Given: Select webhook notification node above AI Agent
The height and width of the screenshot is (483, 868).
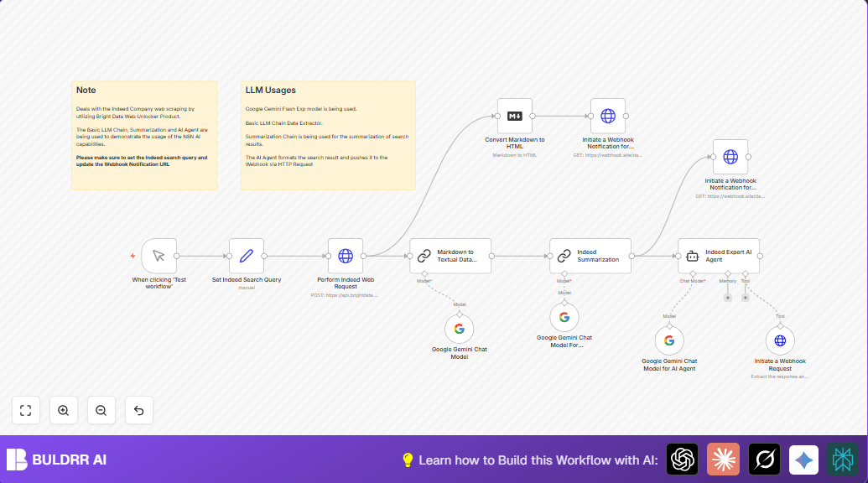Looking at the screenshot, I should 730,157.
